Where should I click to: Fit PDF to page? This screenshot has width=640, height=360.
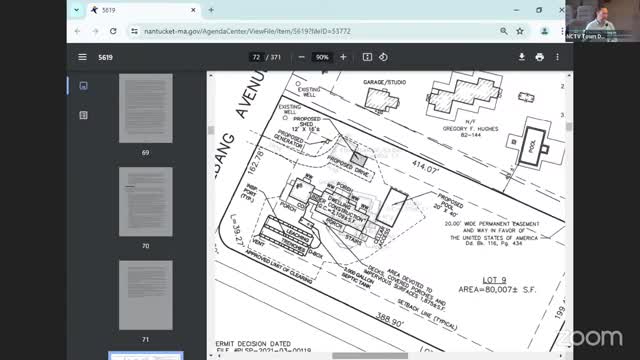coord(367,57)
